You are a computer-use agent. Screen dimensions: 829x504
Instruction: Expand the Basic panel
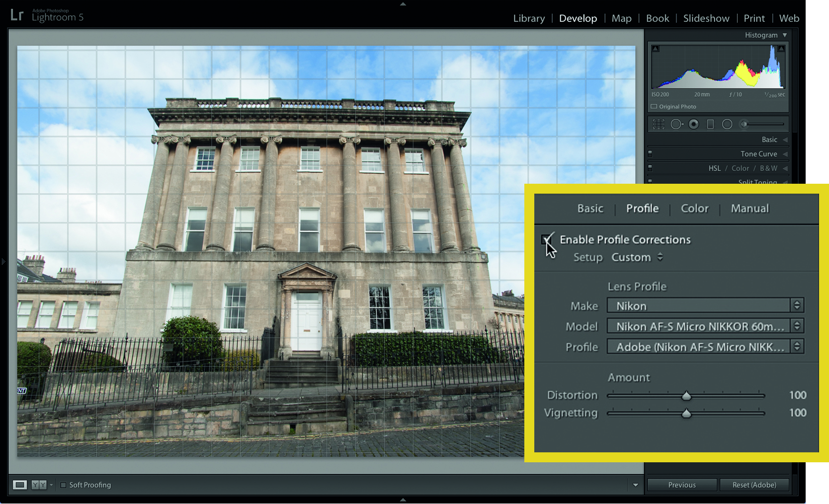coord(785,140)
